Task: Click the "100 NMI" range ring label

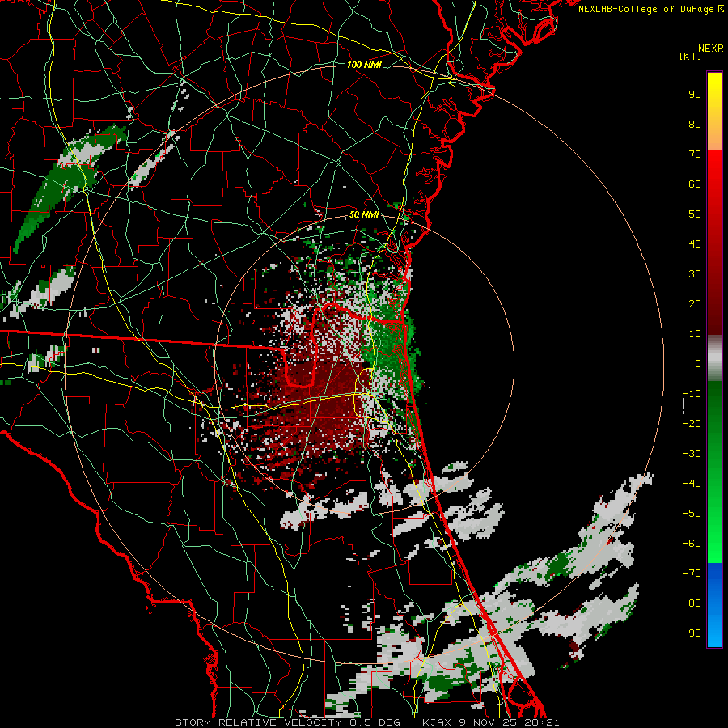Action: tap(364, 65)
